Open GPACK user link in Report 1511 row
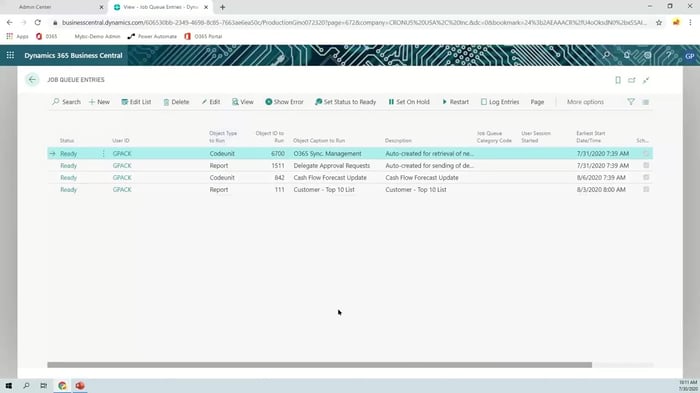Screen dimensions: 700x393 tap(122, 166)
